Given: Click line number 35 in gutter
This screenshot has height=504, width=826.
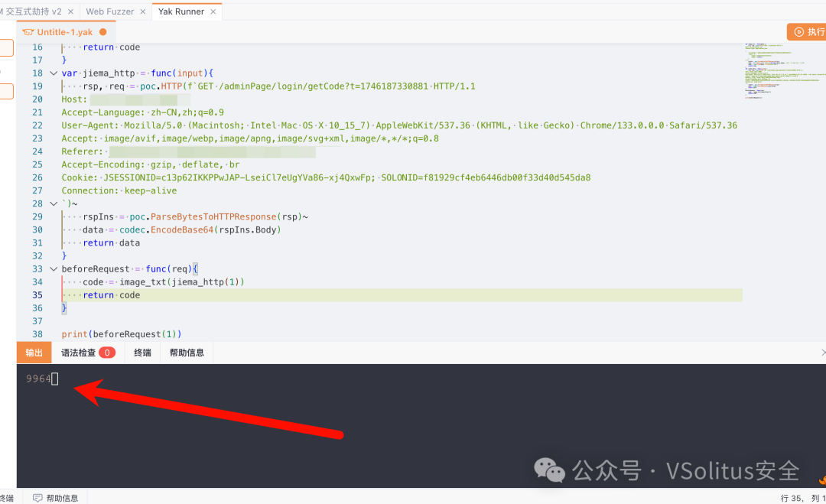Looking at the screenshot, I should pos(37,295).
